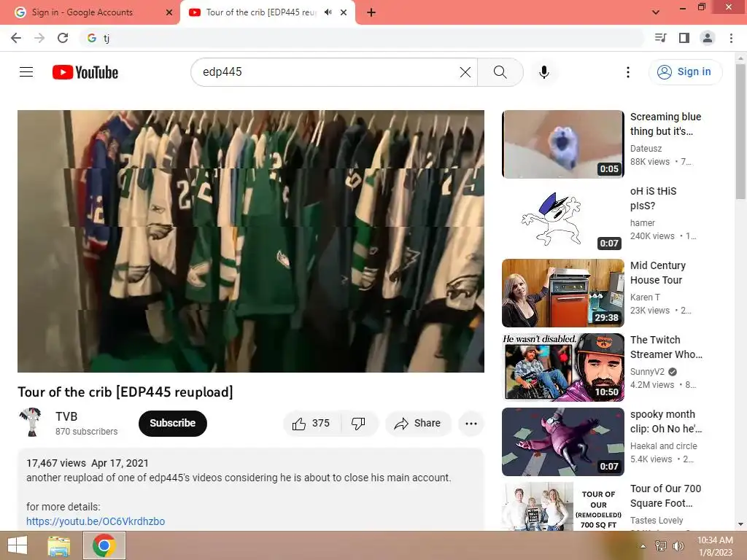Click video title 'Tour of the crib [EDP445 reupload]'

[125, 392]
